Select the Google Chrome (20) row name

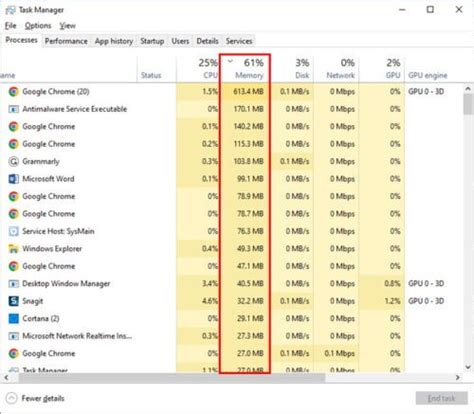coord(56,92)
